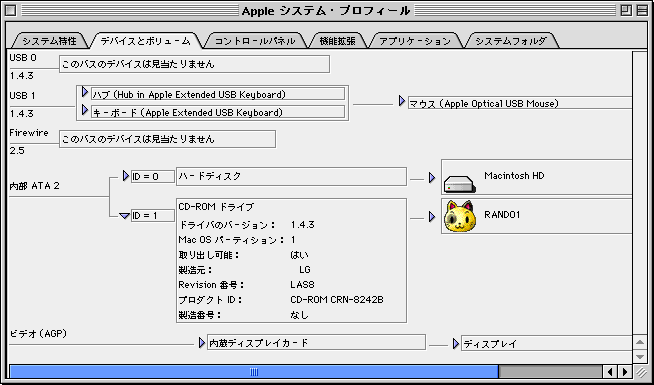The height and width of the screenshot is (385, 654).
Task: Expand the ID = 0 ハードディスク entry
Action: tap(126, 176)
